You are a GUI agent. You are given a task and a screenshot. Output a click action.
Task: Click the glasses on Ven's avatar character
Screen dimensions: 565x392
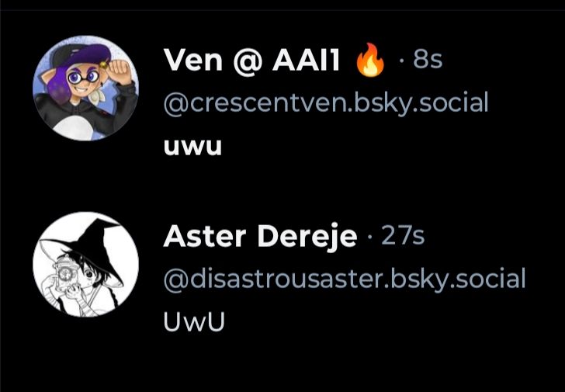pos(83,77)
